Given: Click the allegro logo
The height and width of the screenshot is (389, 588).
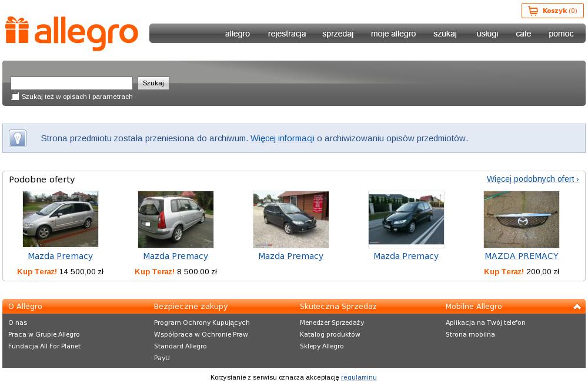Looking at the screenshot, I should pos(72,33).
